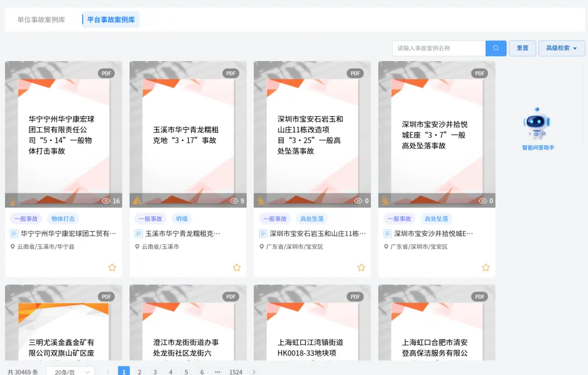Open the 深圳市宝安石岩玉和山庄 PDF thumbnail

coord(313,135)
